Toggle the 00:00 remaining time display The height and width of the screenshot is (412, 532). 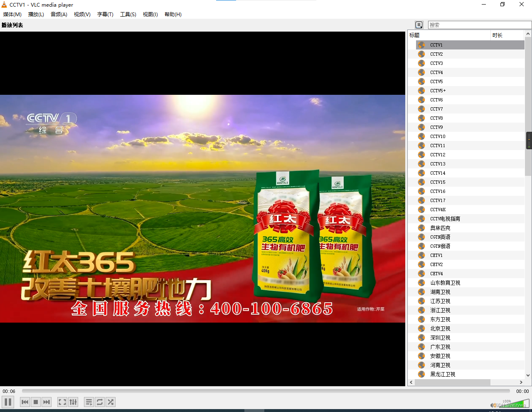522,391
